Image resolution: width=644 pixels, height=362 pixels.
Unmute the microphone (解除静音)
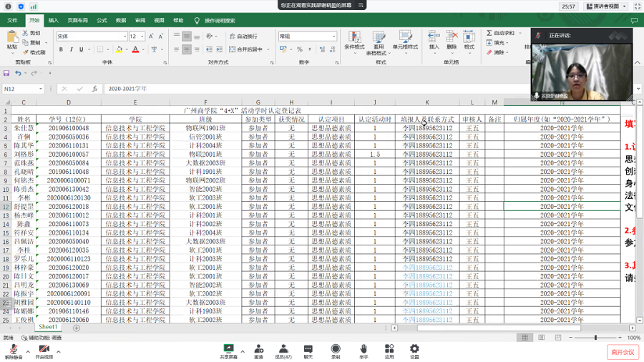(13, 350)
